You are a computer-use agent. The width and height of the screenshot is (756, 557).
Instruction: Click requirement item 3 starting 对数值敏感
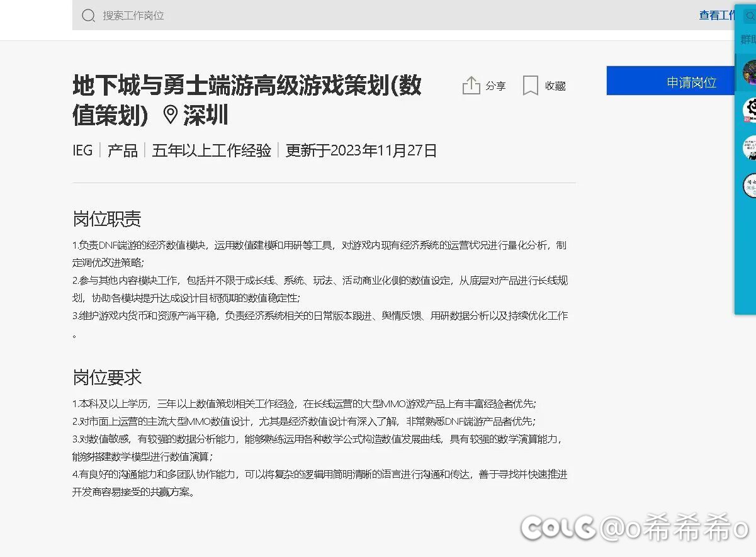point(318,447)
